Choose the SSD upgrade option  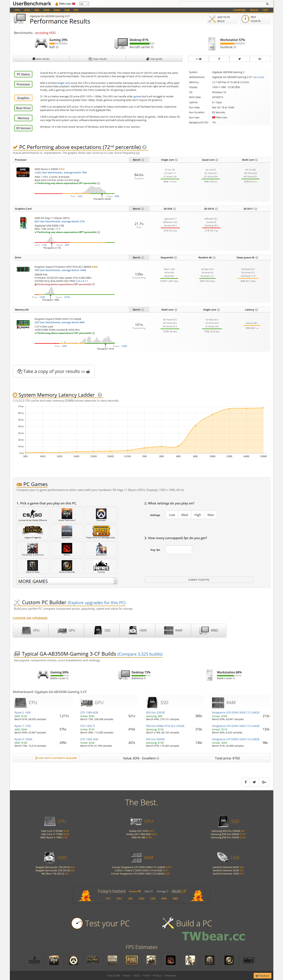[x=102, y=630]
